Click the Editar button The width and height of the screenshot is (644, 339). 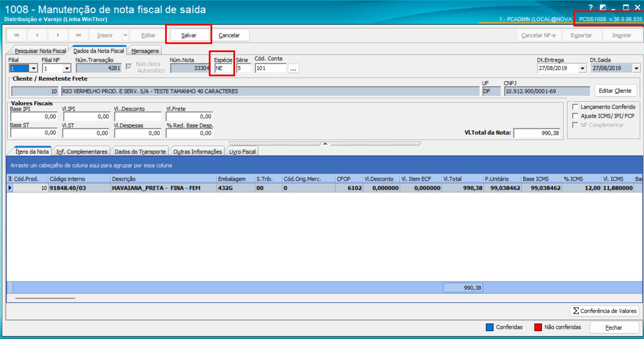click(148, 35)
